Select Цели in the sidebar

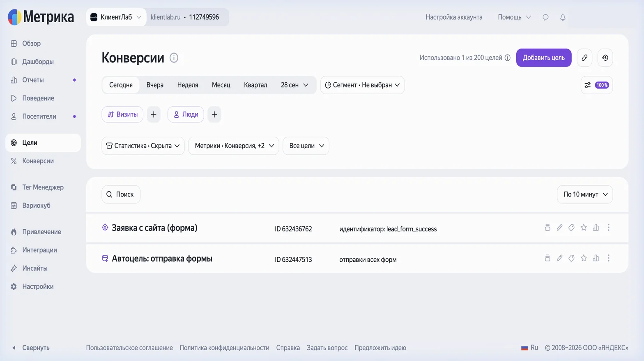pyautogui.click(x=43, y=143)
